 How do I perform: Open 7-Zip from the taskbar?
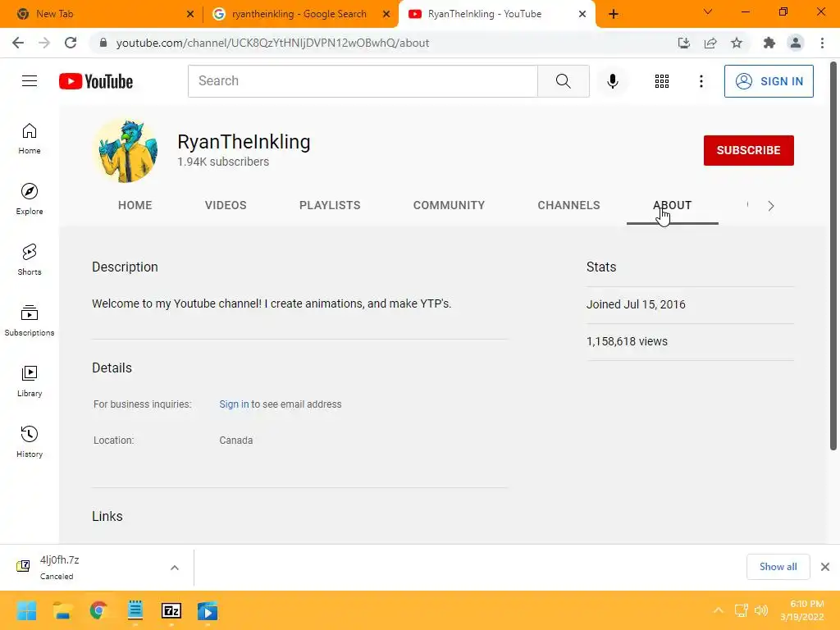(171, 610)
